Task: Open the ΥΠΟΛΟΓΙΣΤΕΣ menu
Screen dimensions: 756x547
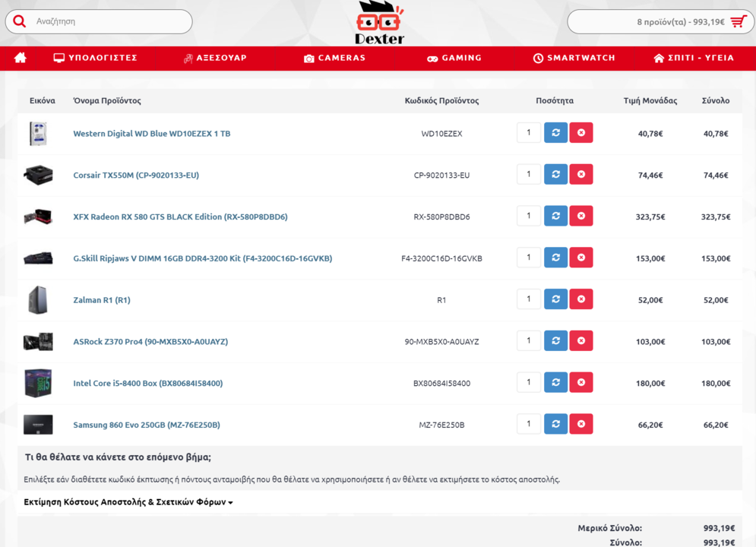Action: (x=95, y=58)
